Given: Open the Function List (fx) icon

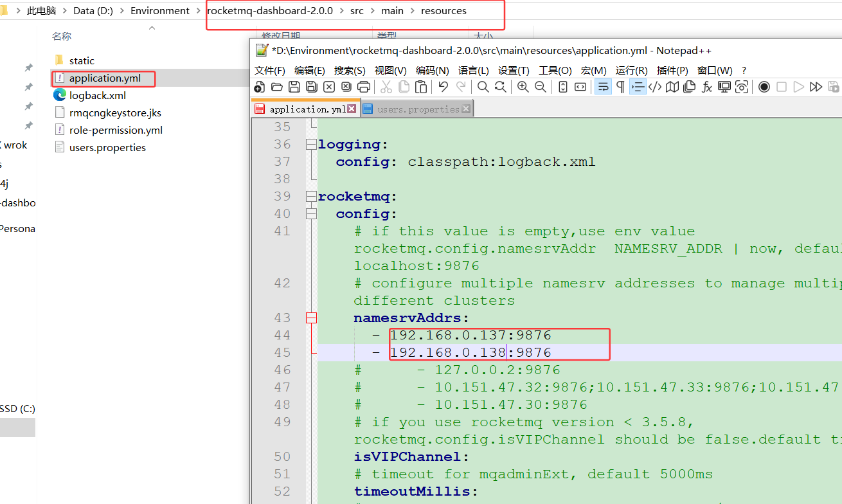Looking at the screenshot, I should pyautogui.click(x=707, y=87).
